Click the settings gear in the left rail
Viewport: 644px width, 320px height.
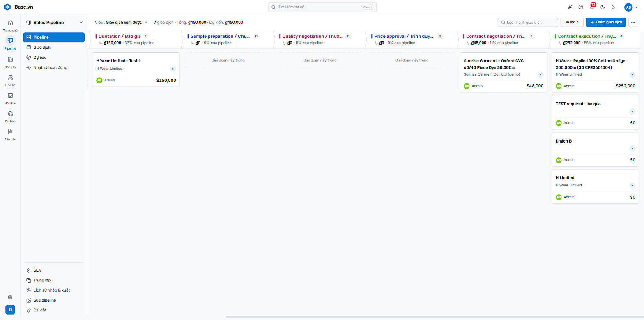pos(10,297)
